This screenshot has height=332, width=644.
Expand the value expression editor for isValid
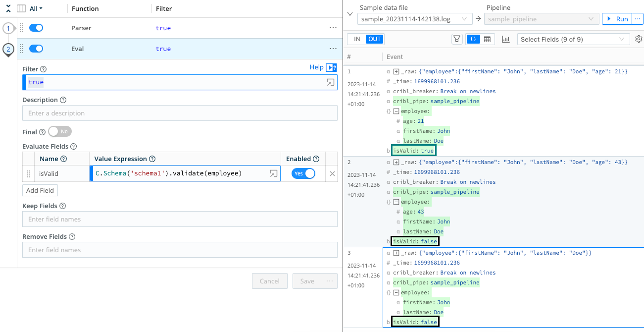tap(273, 173)
